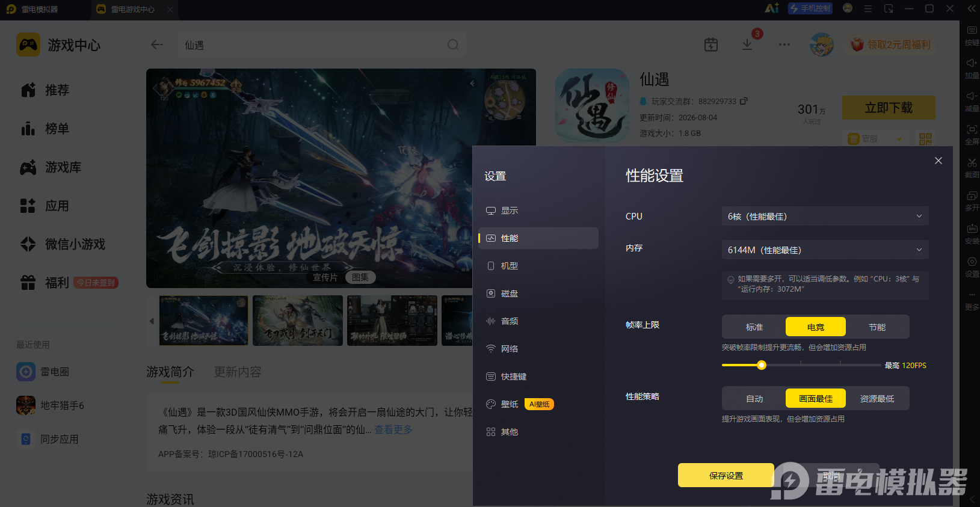Open 快捷键 settings tab
The width and height of the screenshot is (980, 507).
(x=538, y=376)
